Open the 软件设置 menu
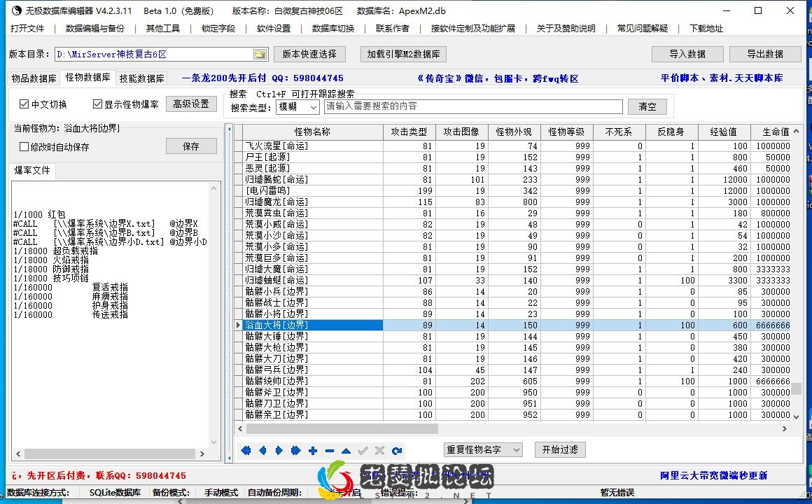 (274, 29)
